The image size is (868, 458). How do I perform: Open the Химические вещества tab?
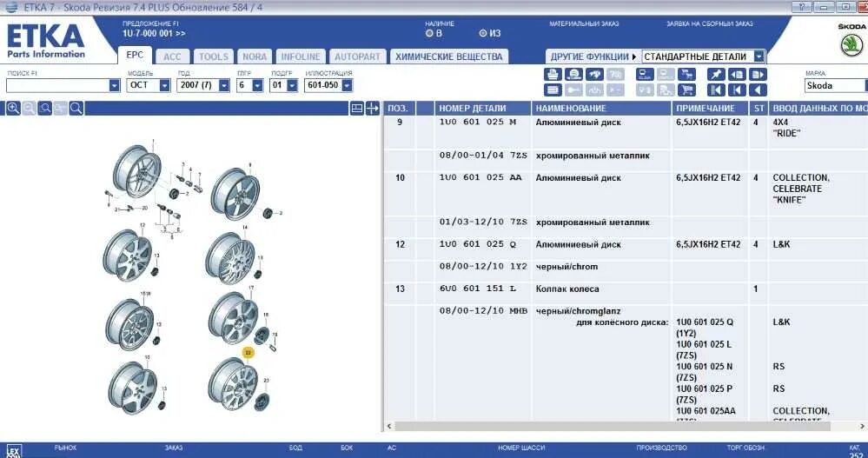coord(449,56)
